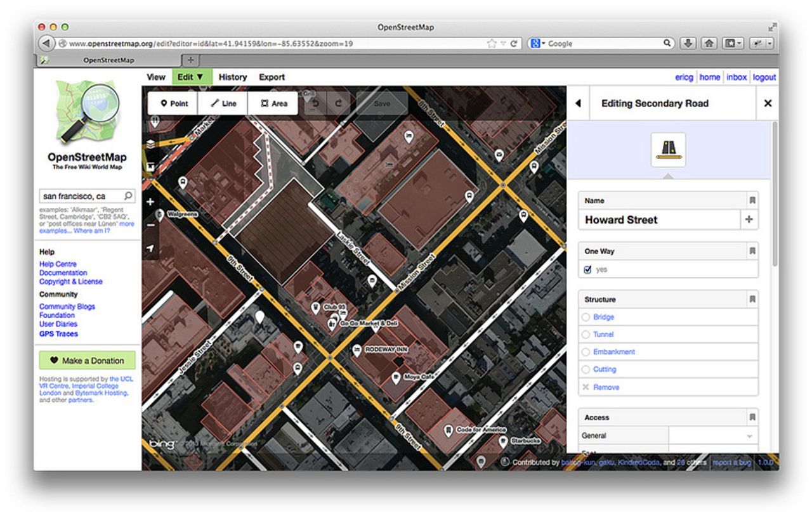Add a multilingual name via plus icon

tap(749, 220)
